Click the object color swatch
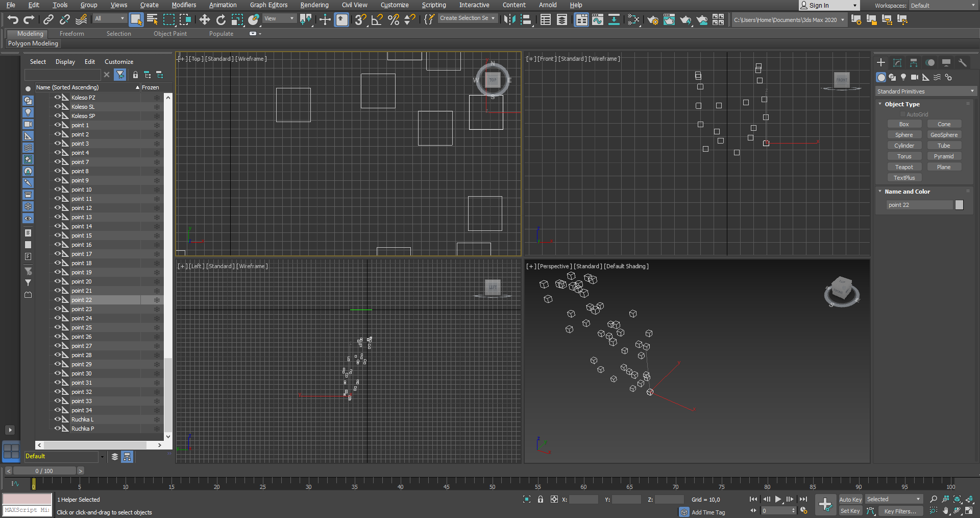Screen dimensions: 980x518 pos(959,205)
